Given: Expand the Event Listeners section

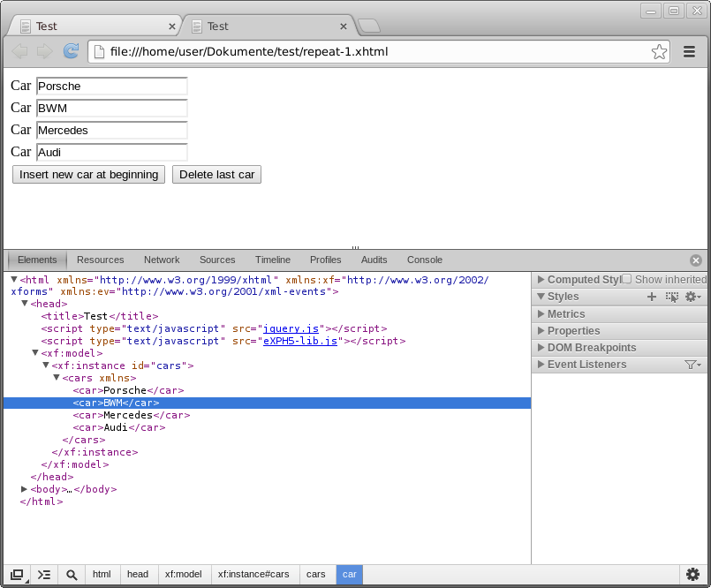Looking at the screenshot, I should click(x=541, y=364).
